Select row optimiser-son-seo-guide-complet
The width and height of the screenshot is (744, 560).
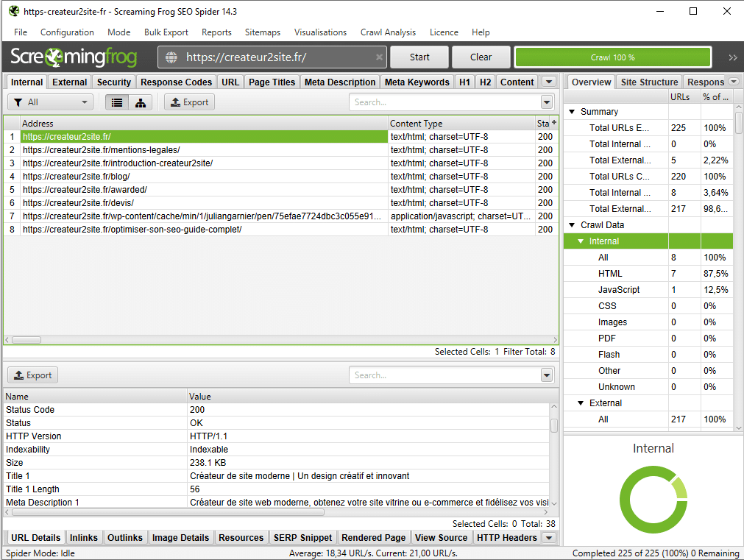[281, 230]
